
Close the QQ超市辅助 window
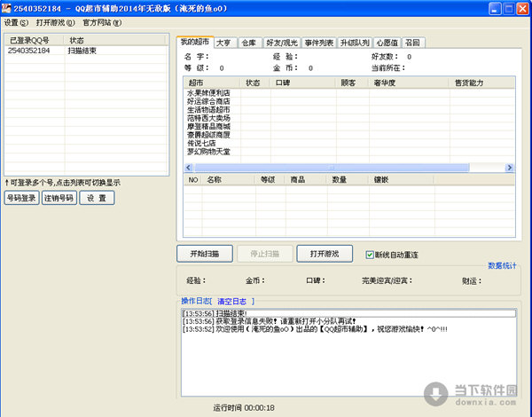coord(523,9)
